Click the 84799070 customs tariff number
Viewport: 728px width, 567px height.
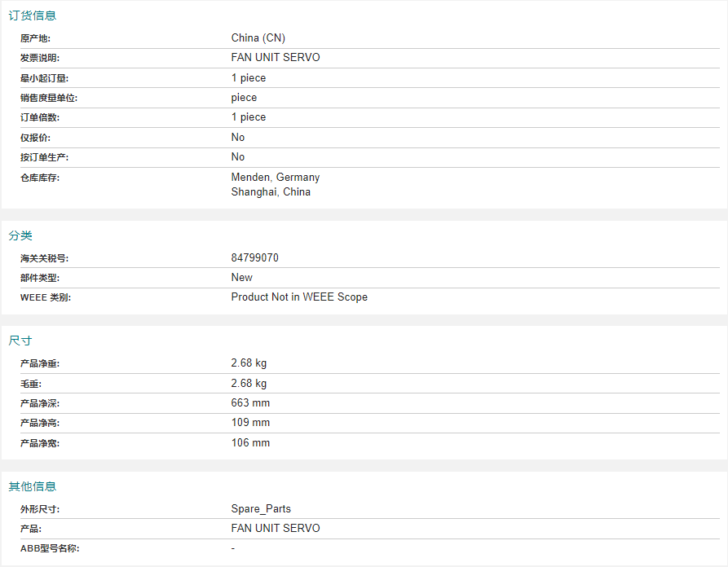(x=255, y=258)
